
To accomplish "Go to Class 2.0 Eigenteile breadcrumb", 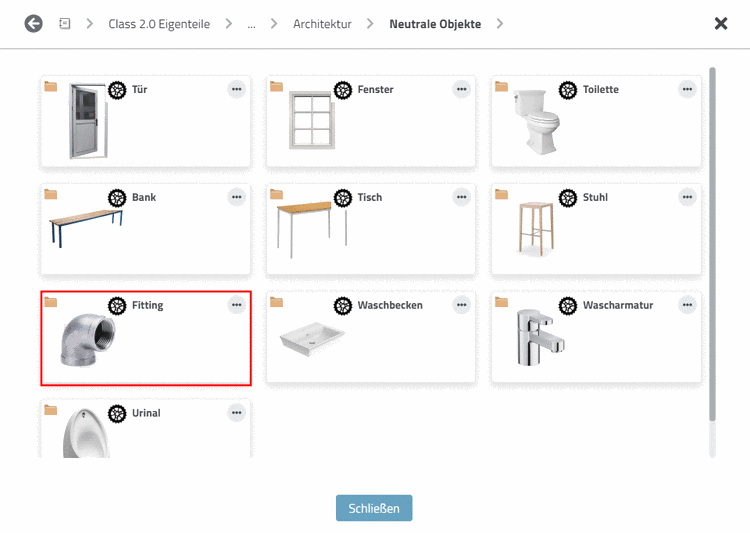I will [x=159, y=24].
